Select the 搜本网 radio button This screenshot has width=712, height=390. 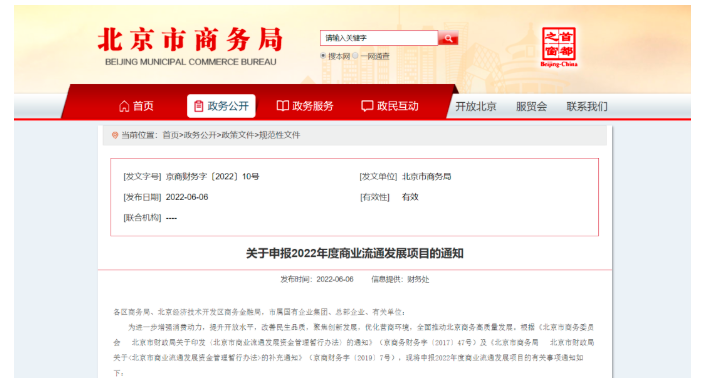click(x=323, y=56)
